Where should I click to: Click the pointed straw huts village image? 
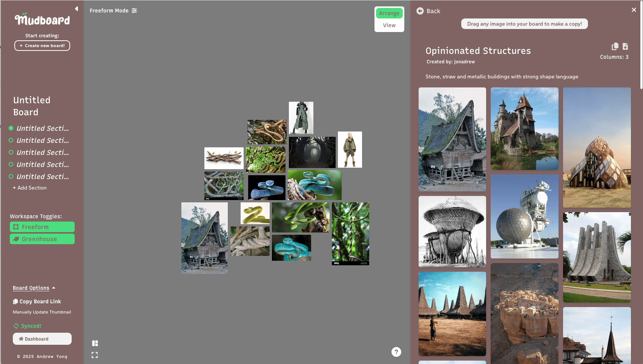tap(452, 314)
